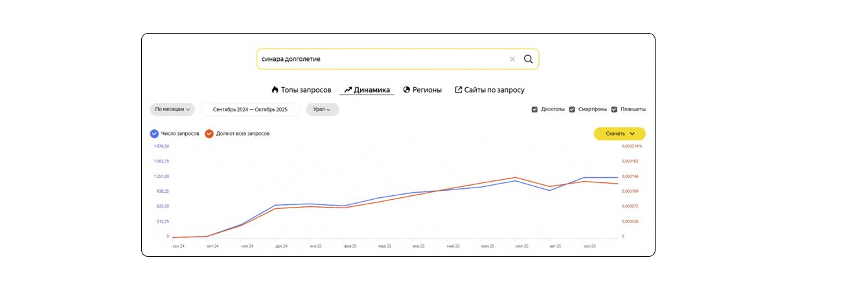Click the external link icon beside Сайты по запросу

click(x=459, y=90)
